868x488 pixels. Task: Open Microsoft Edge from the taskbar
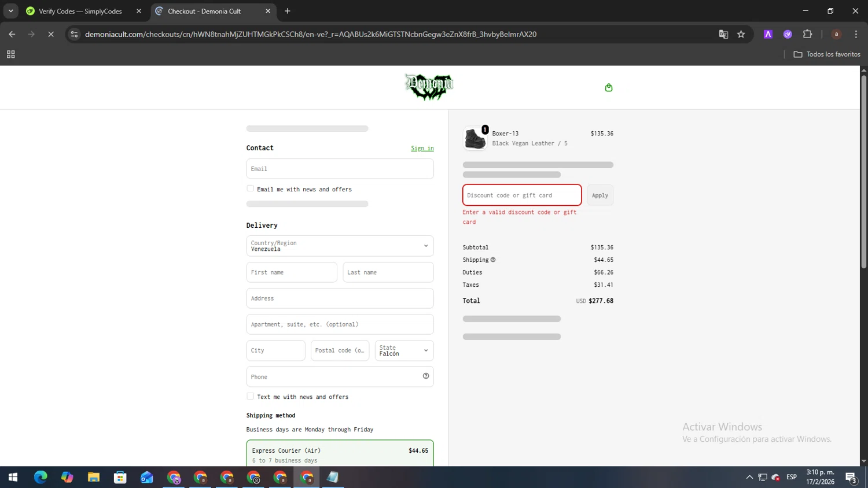click(41, 477)
